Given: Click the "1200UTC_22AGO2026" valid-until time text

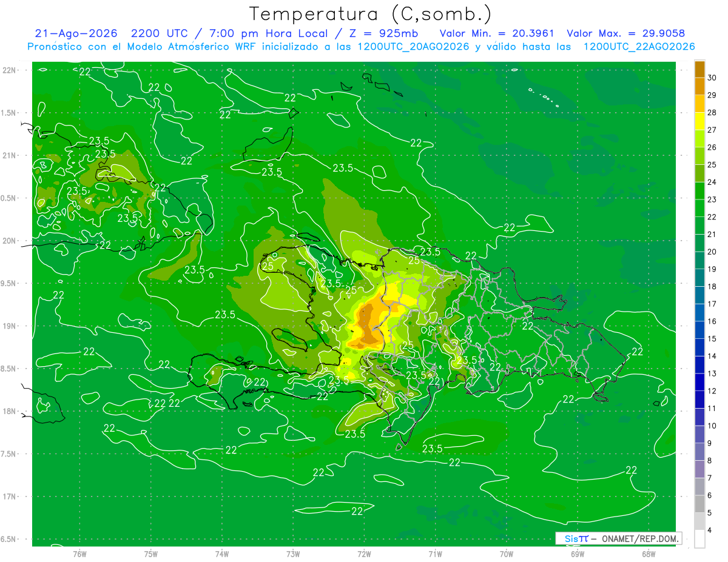Looking at the screenshot, I should tap(639, 47).
